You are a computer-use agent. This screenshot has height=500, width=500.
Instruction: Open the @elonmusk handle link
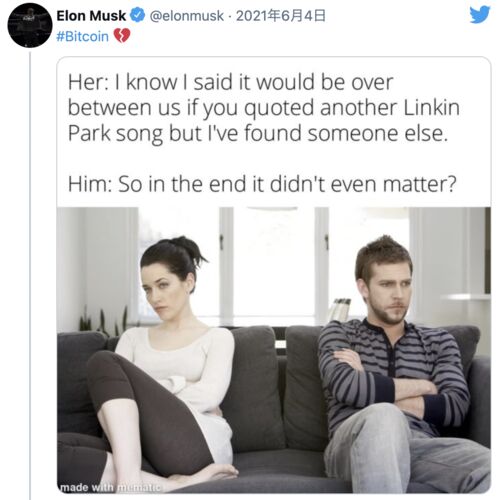[187, 16]
